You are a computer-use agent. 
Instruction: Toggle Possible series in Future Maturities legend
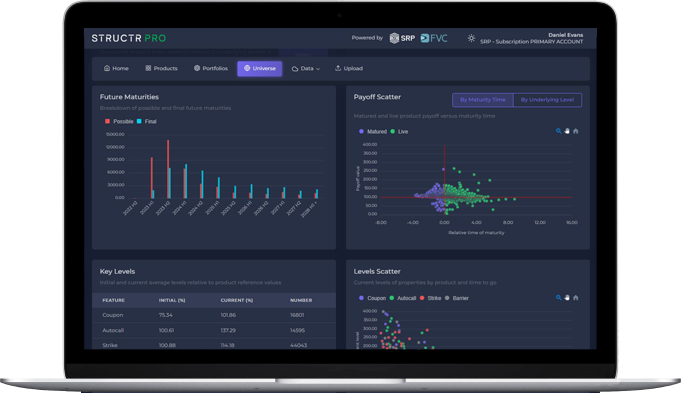[119, 122]
